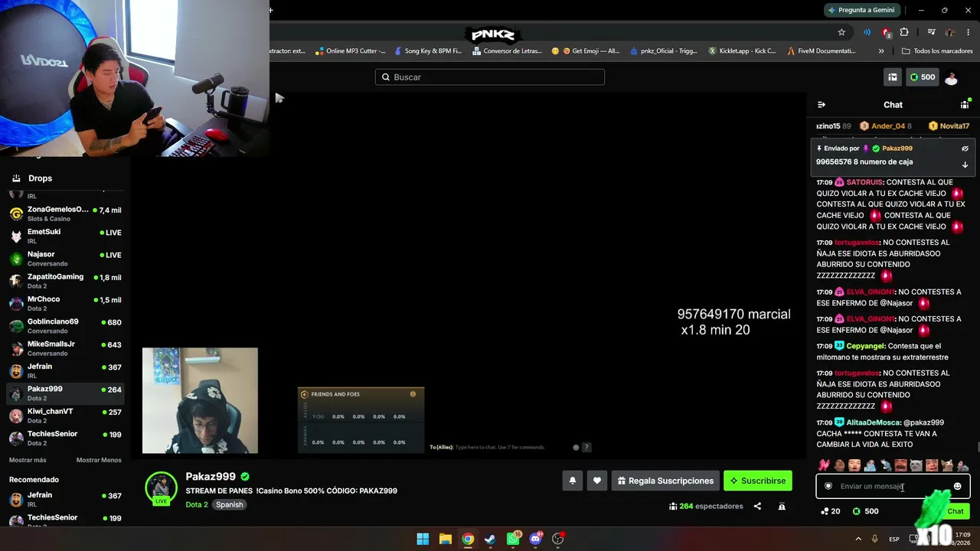Hide the pinned chat message

[965, 148]
